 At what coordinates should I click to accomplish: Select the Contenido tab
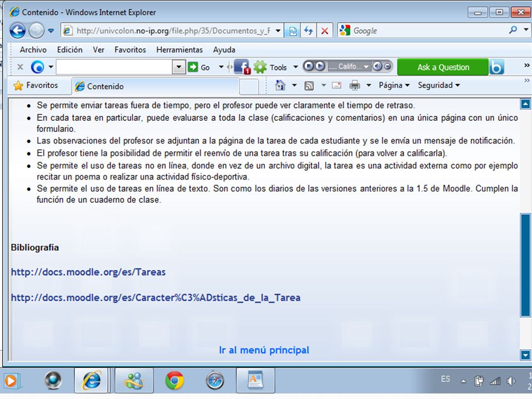click(x=155, y=86)
